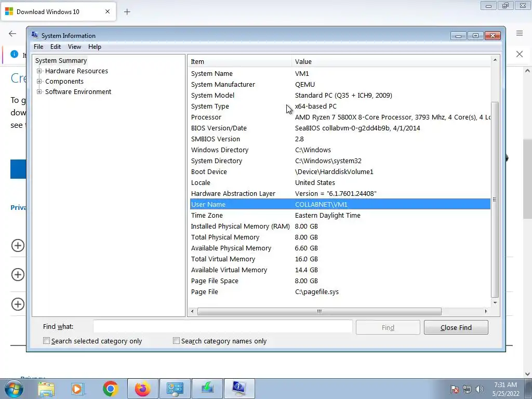Screen dimensions: 532x399
Task: Open Windows Explorer from taskbar
Action: tap(46, 389)
